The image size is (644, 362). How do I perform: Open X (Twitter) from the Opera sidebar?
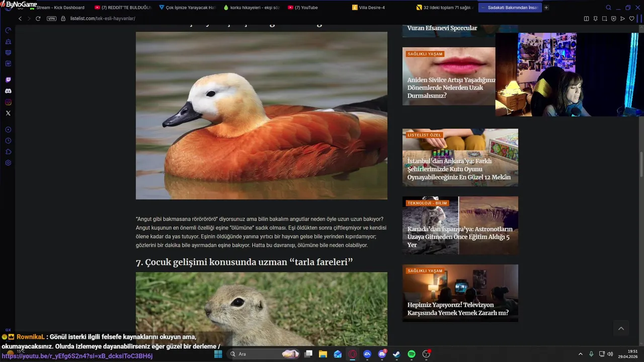click(8, 113)
